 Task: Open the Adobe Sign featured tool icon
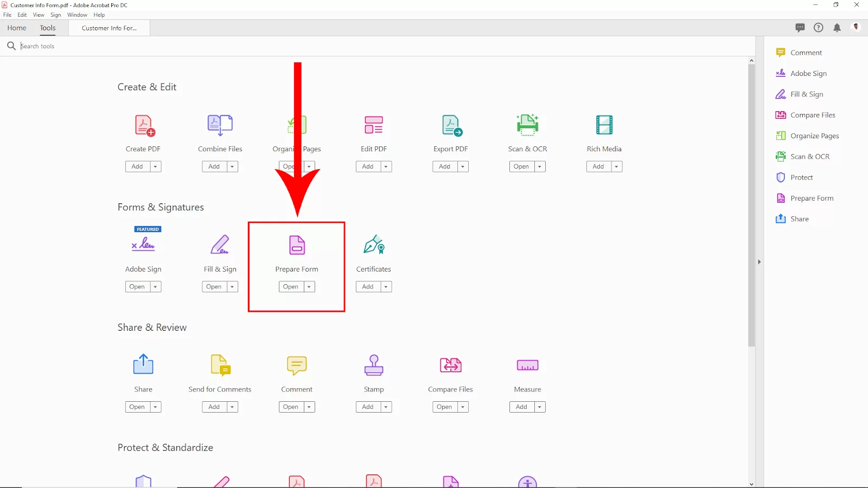[143, 245]
